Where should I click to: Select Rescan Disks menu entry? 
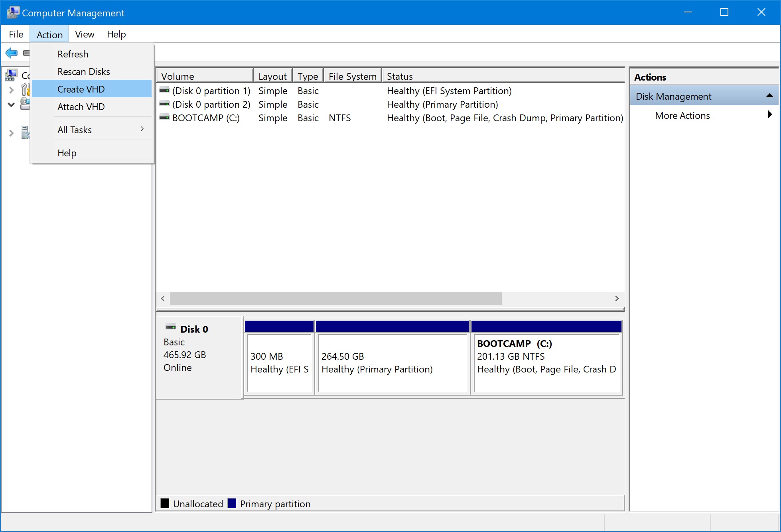(83, 72)
